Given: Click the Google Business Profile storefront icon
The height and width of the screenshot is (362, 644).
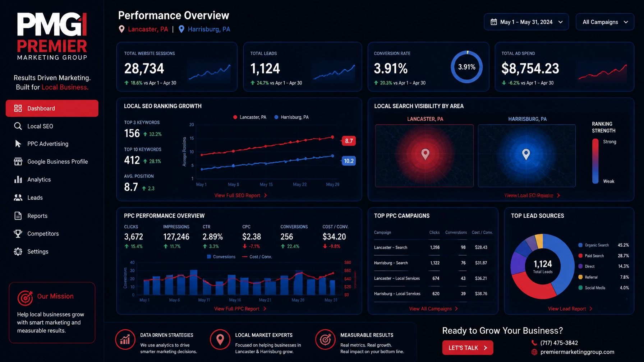Looking at the screenshot, I should pyautogui.click(x=18, y=162).
